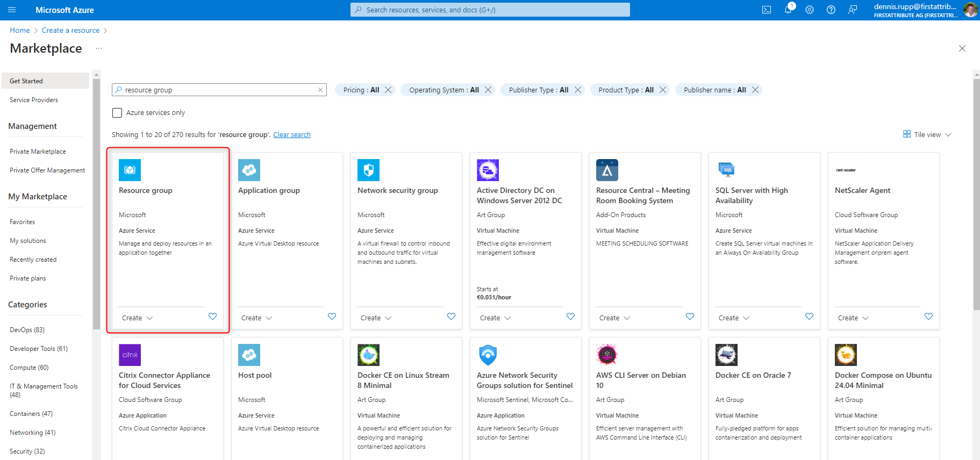Click the Resource Central tile icon
This screenshot has width=980, height=460.
click(x=607, y=170)
